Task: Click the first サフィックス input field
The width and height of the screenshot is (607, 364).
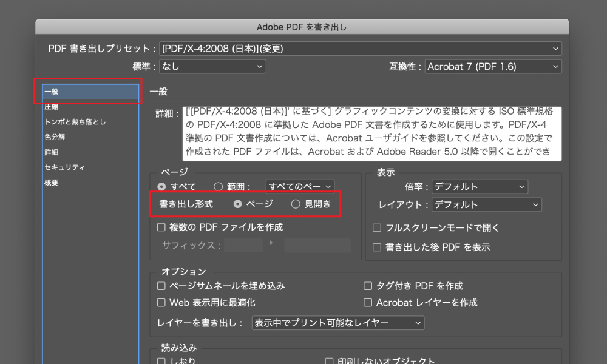Action: point(243,245)
